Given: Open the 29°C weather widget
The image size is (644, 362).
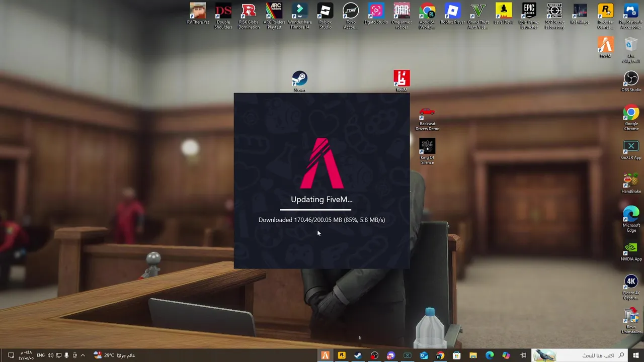Looking at the screenshot, I should pyautogui.click(x=114, y=355).
